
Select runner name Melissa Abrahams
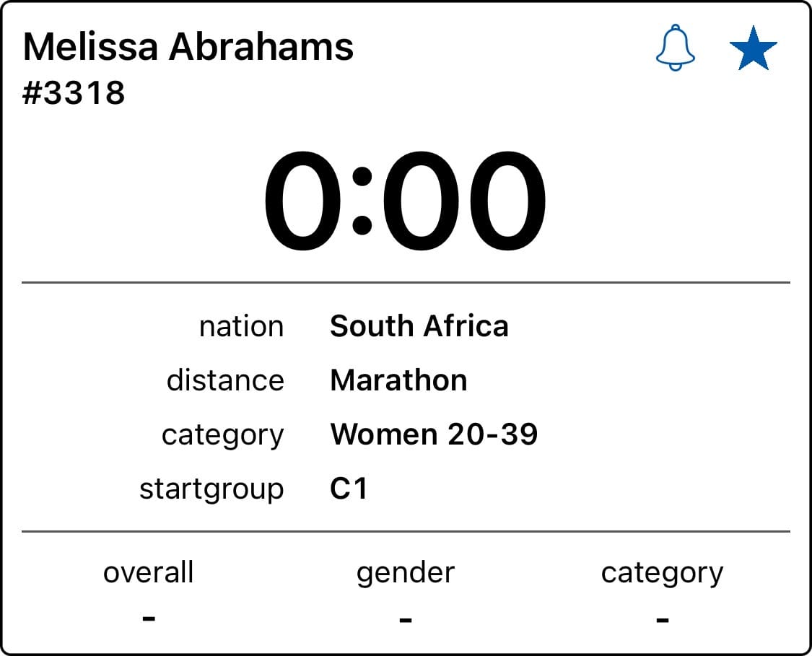coord(188,47)
